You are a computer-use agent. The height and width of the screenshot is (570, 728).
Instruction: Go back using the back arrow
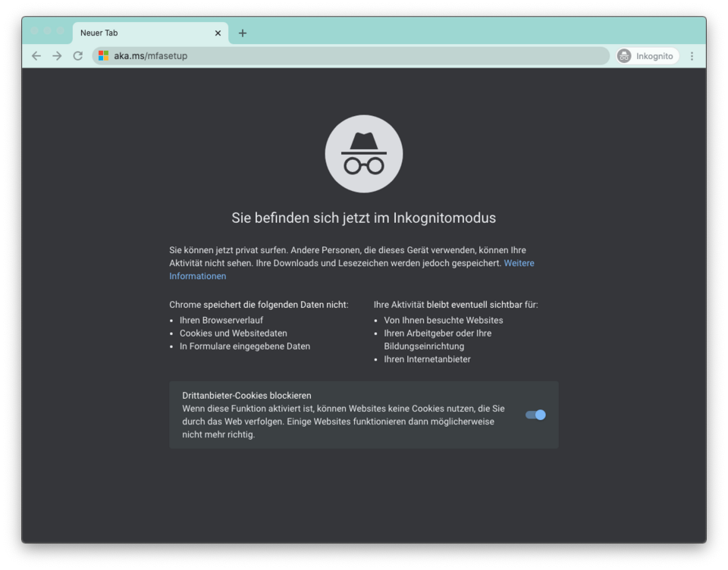pos(36,56)
